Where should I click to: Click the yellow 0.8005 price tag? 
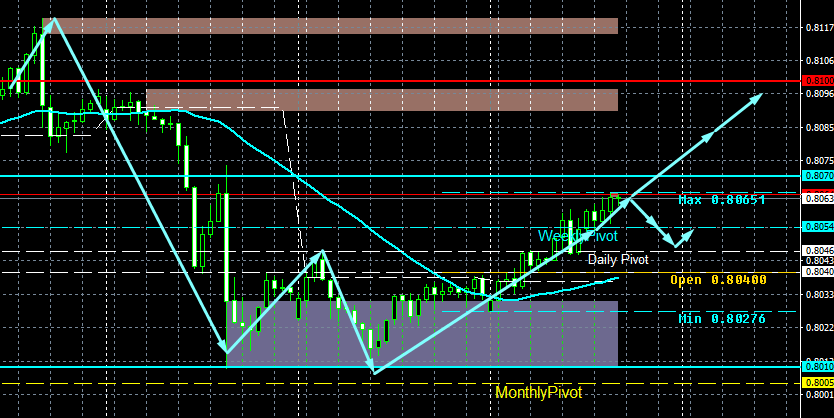pyautogui.click(x=818, y=383)
